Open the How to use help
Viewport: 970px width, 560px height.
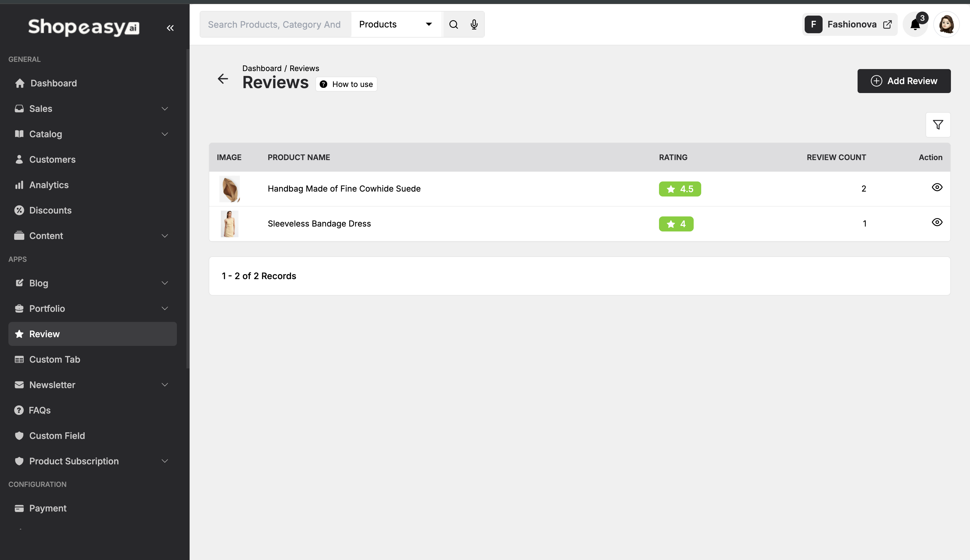(x=346, y=84)
